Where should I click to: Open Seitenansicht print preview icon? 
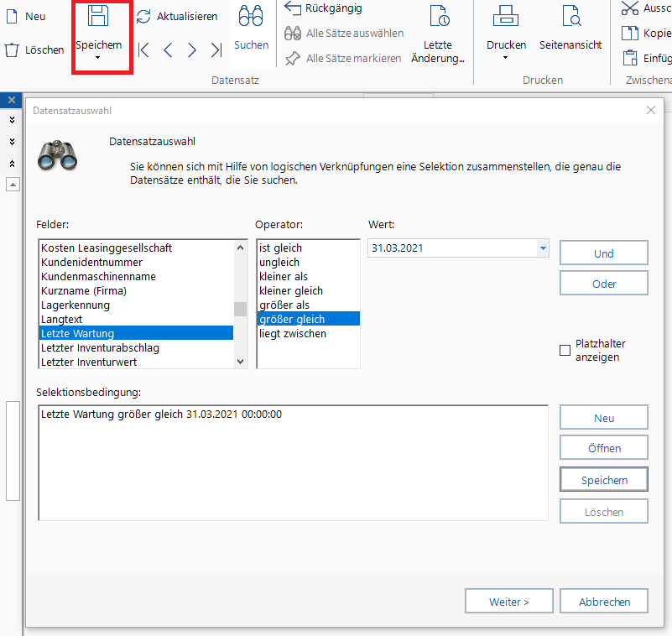(x=571, y=16)
